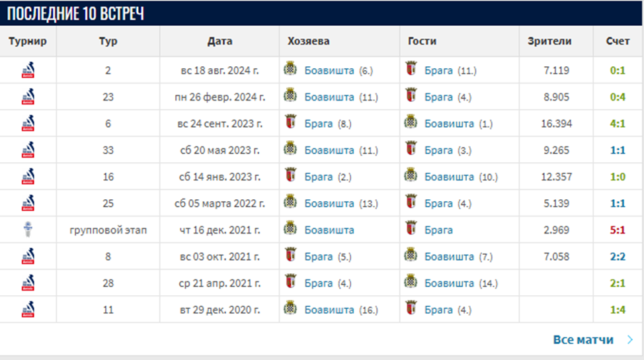The height and width of the screenshot is (360, 644).
Task: Open Брага team link in 20 May 2023 row
Action: click(x=438, y=150)
